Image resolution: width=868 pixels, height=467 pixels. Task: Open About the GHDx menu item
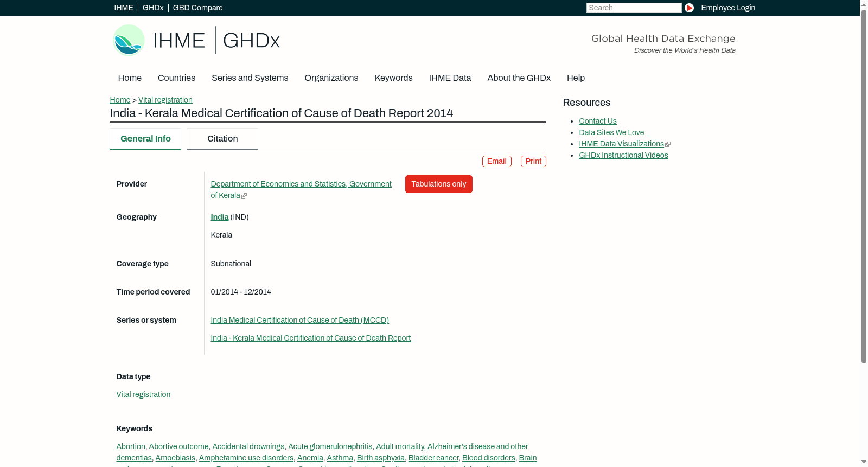click(x=519, y=78)
